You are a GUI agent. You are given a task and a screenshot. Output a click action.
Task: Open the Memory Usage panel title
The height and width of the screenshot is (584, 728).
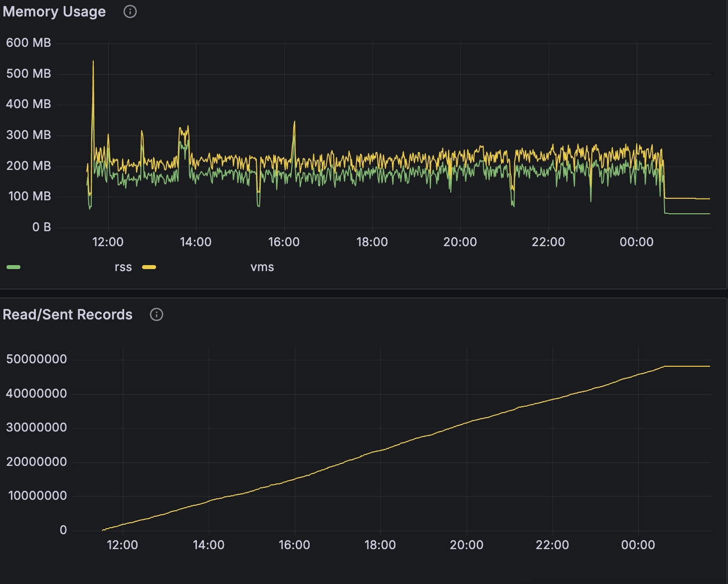click(x=54, y=11)
